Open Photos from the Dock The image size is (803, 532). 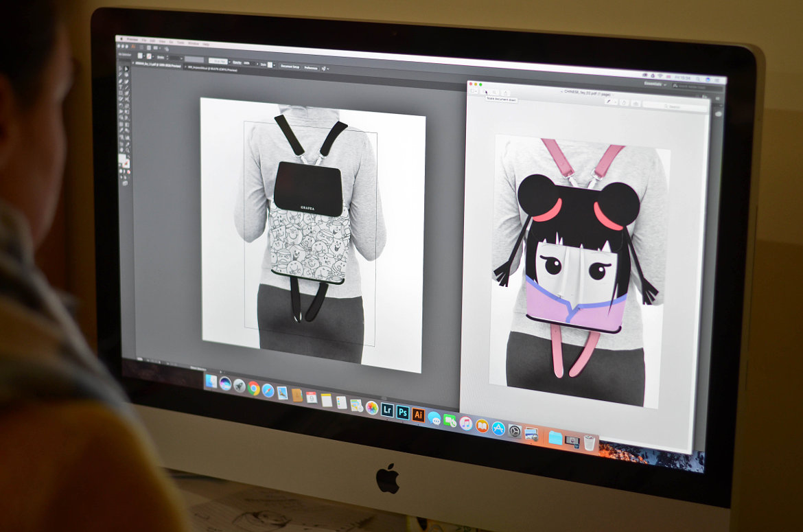point(372,408)
